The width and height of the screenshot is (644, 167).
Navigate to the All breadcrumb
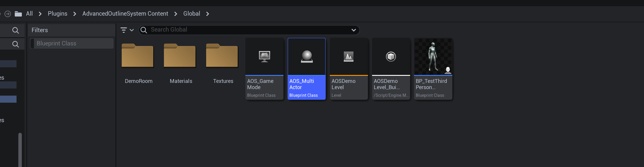pos(29,14)
